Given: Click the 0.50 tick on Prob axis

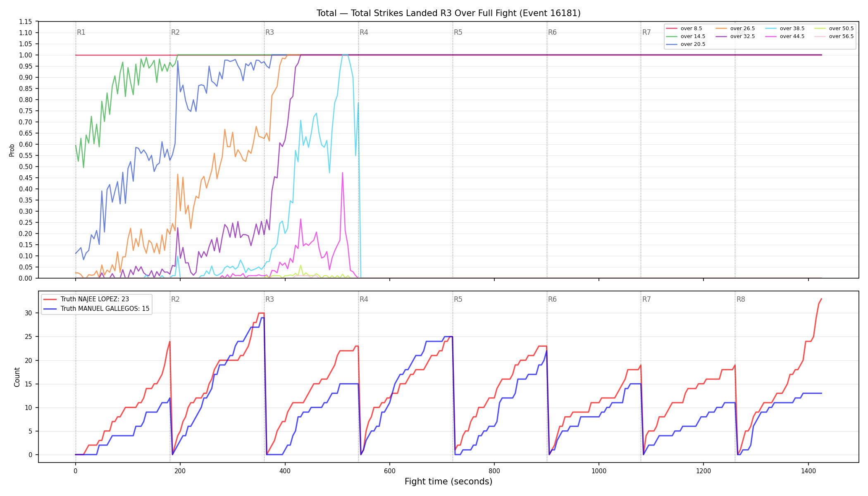Looking at the screenshot, I should point(26,167).
